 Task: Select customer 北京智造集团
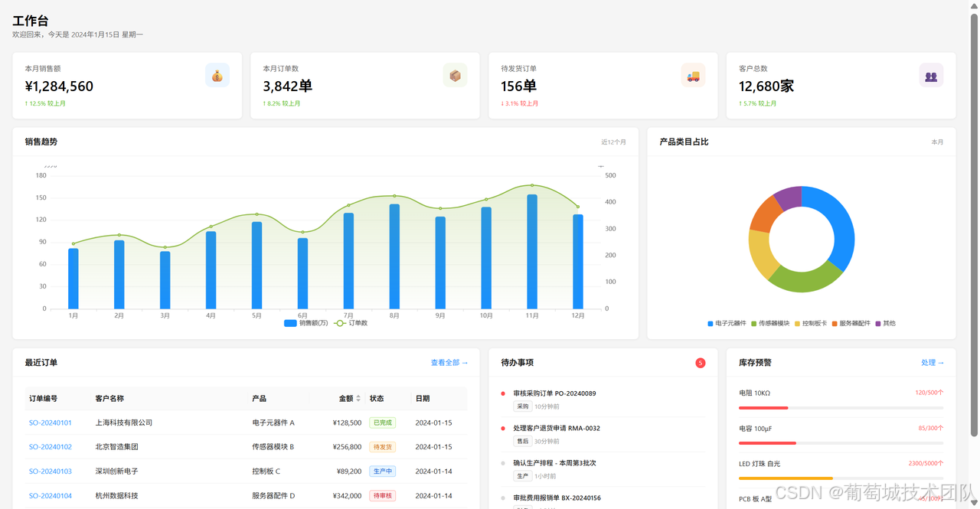[117, 447]
